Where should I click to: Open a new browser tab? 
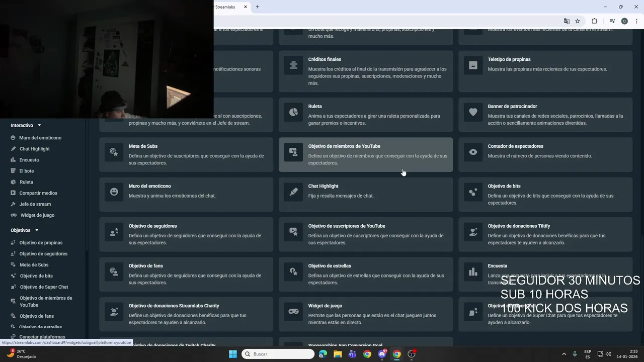tap(258, 7)
